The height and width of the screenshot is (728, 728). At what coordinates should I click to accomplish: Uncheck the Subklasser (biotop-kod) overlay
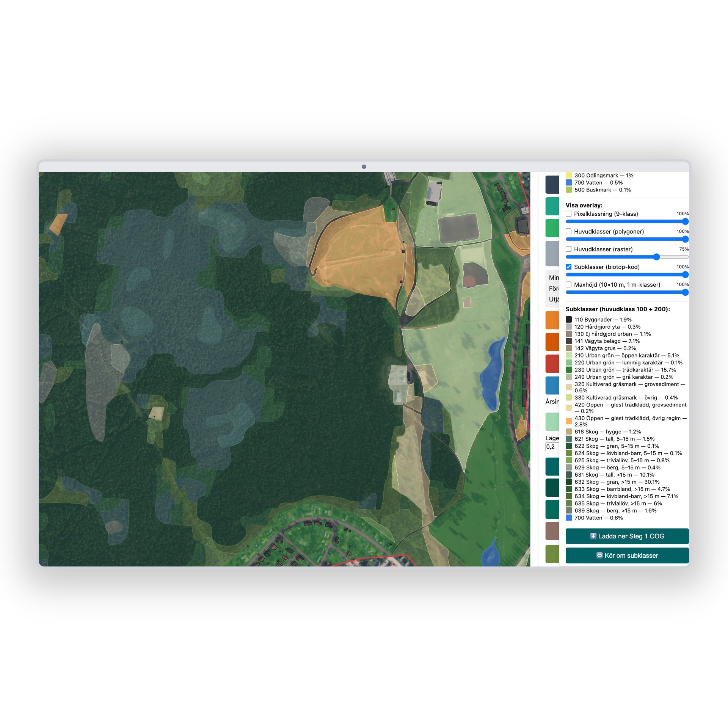pos(569,267)
